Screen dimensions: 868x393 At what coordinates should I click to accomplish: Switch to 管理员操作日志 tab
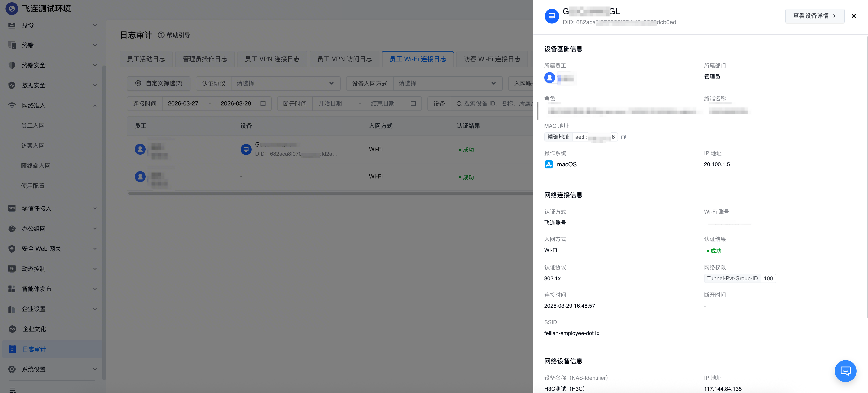(x=205, y=59)
